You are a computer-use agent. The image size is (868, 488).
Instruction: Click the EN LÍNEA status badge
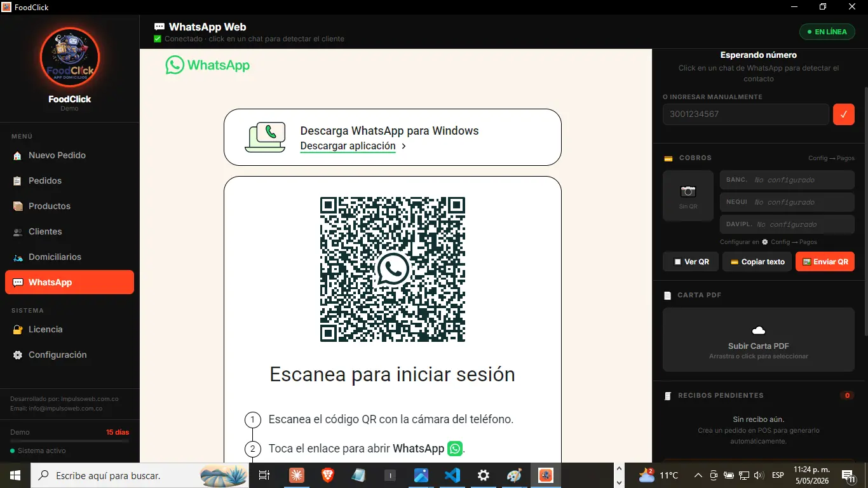(827, 32)
